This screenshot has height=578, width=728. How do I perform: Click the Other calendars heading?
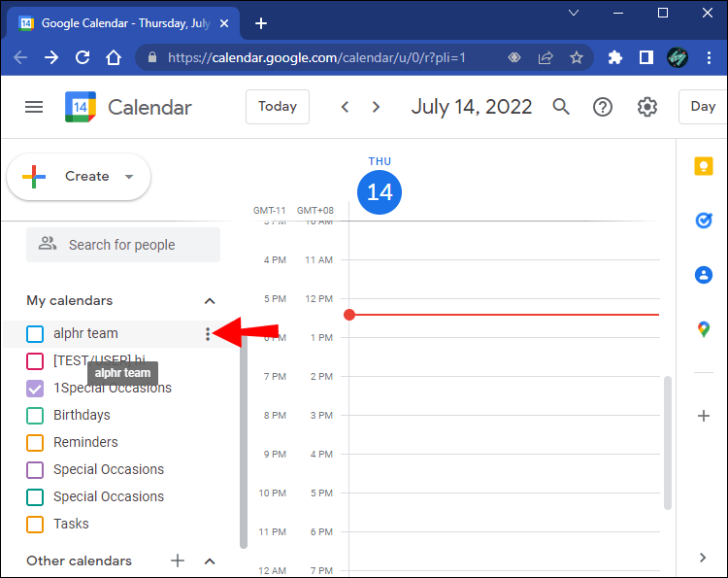click(x=79, y=561)
